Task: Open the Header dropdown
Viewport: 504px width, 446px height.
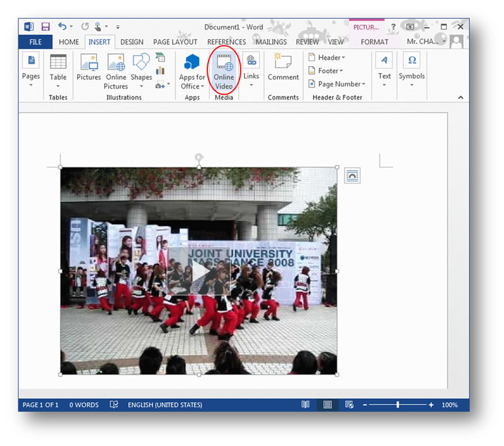Action: tap(327, 57)
